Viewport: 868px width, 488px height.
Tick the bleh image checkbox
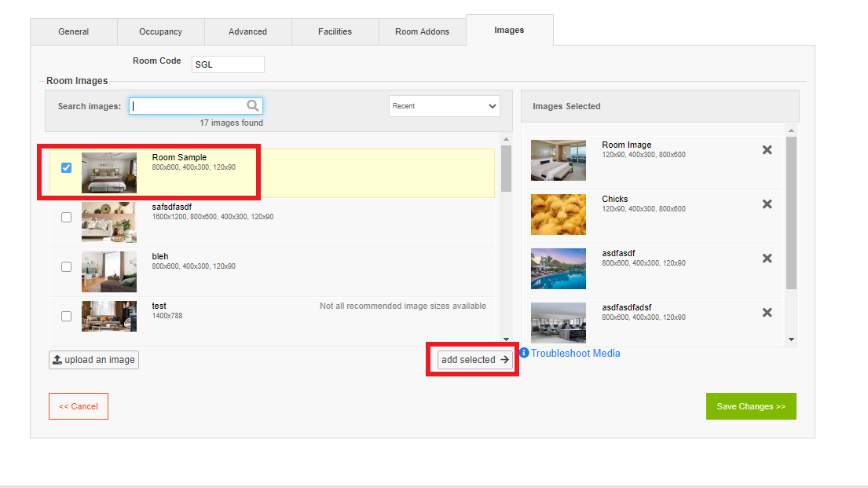tap(67, 266)
